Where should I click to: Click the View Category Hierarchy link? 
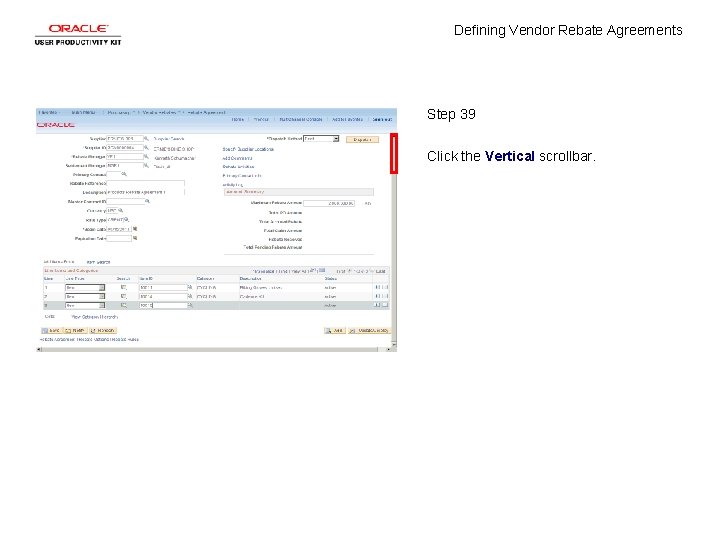(x=95, y=317)
